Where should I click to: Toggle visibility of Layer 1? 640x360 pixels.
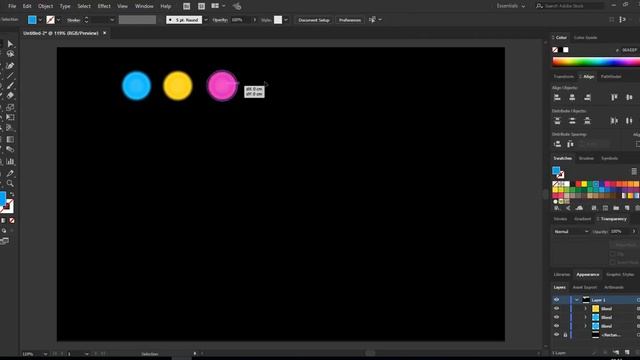point(556,300)
